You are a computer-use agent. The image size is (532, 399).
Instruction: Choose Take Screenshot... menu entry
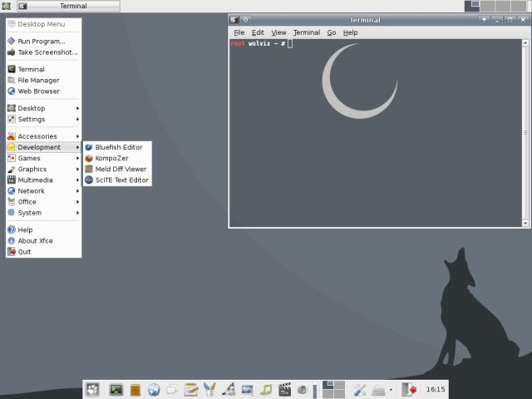point(47,52)
